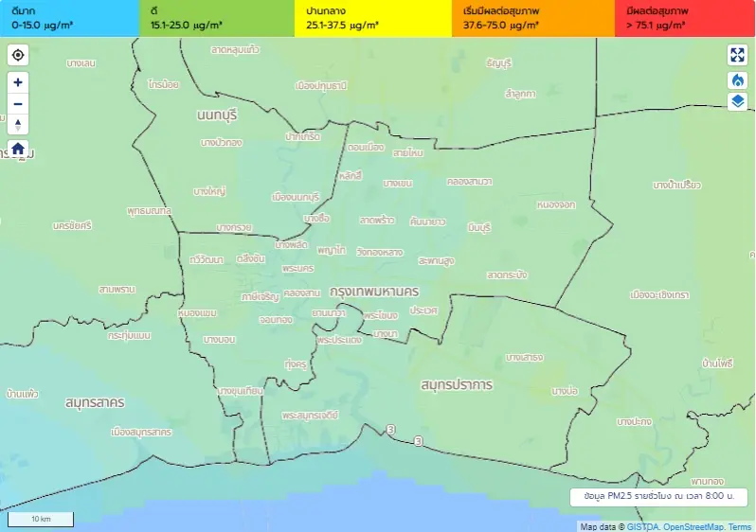Click the ตลิ่งชัน label
This screenshot has height=532, width=756.
(250, 258)
